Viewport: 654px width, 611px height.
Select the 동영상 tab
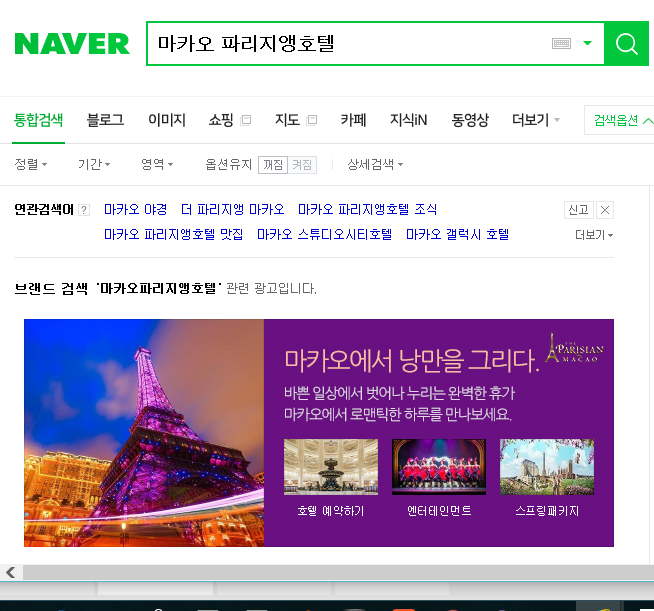coord(470,120)
